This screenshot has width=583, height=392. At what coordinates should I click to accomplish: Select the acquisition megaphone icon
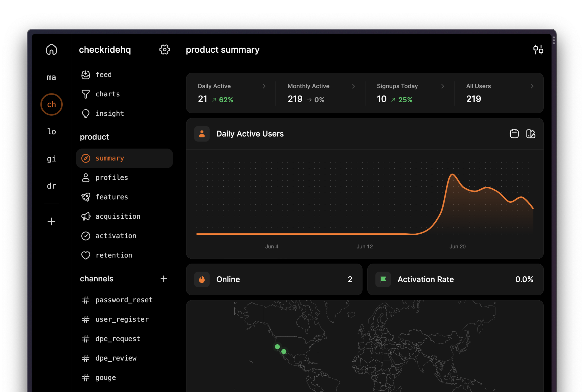tap(86, 216)
